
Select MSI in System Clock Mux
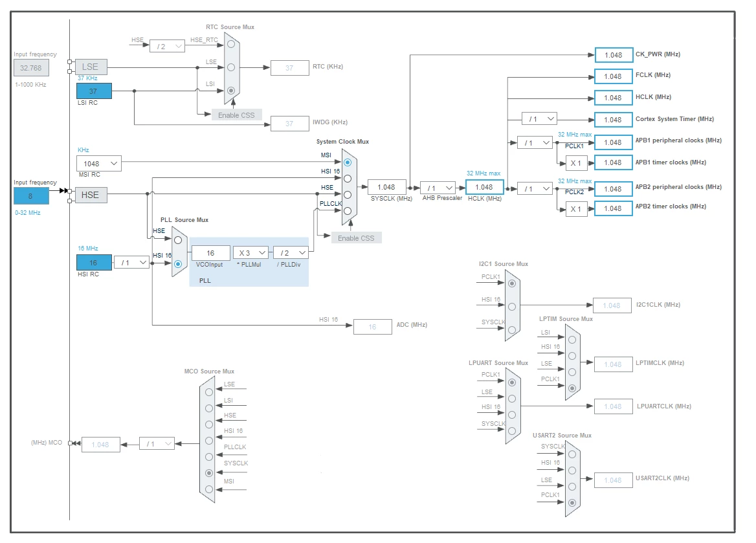click(347, 162)
